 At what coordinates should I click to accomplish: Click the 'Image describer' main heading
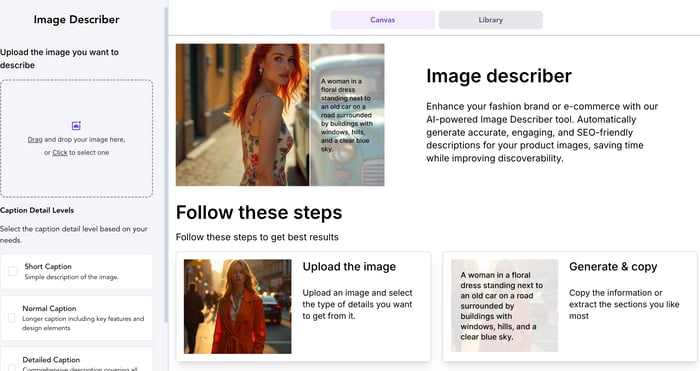click(x=499, y=76)
